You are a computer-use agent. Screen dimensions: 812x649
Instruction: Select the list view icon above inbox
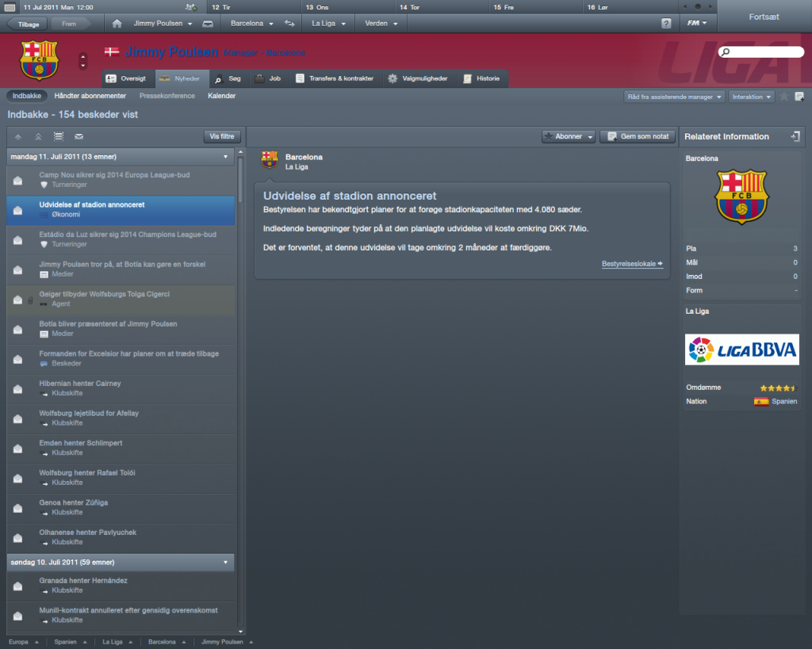coord(59,136)
